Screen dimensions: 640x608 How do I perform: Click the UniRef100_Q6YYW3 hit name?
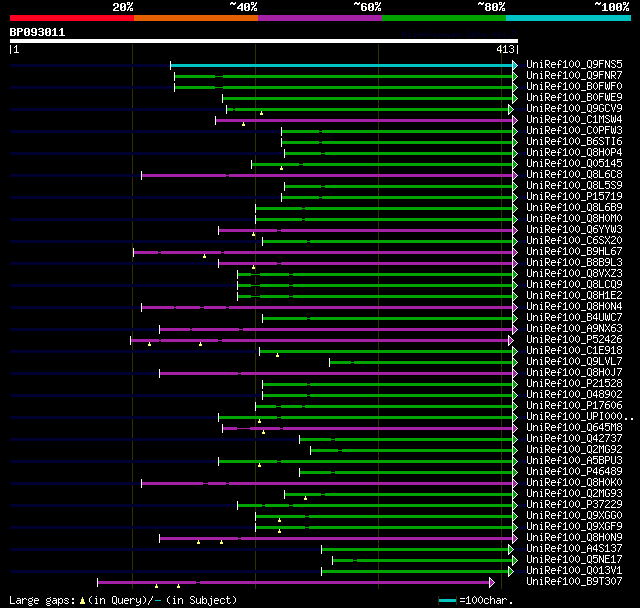pyautogui.click(x=574, y=230)
